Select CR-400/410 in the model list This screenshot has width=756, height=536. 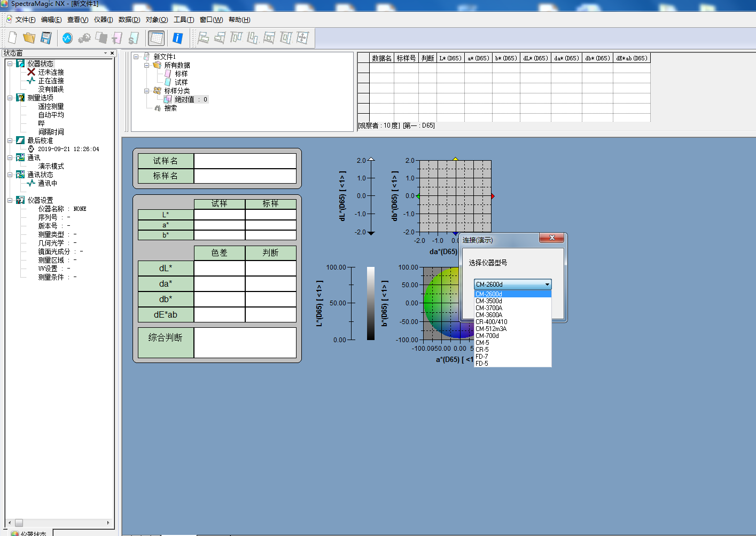tap(512, 322)
